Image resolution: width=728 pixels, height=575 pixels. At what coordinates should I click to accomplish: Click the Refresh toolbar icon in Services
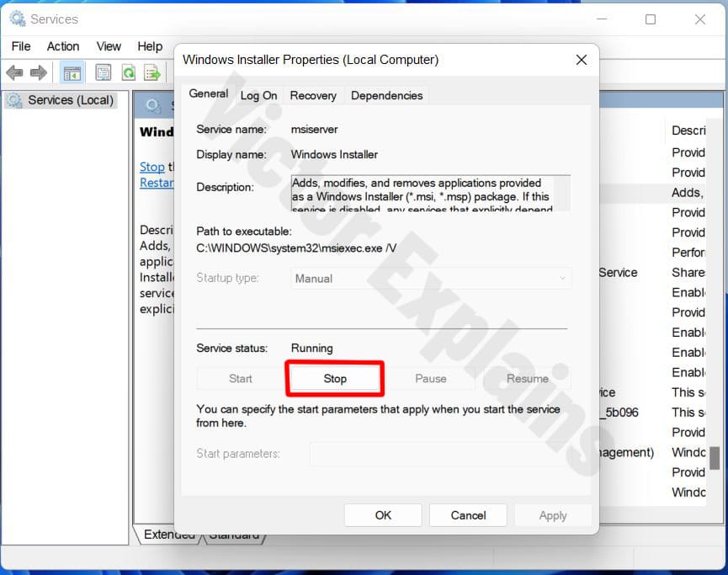128,73
